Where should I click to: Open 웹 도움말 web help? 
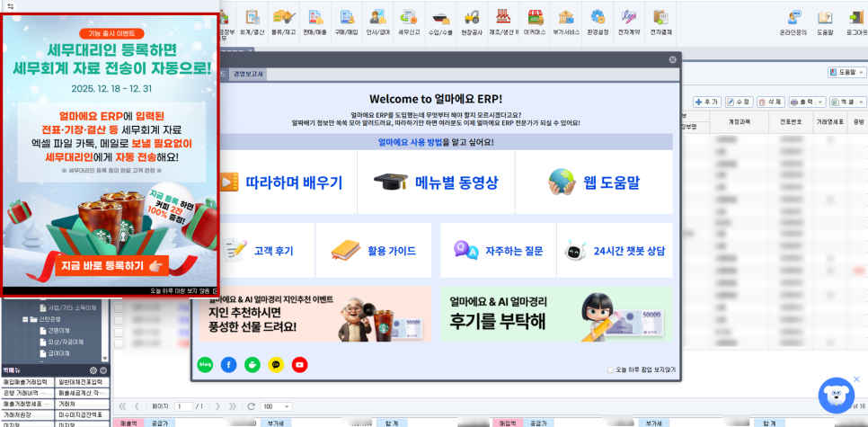click(x=594, y=182)
